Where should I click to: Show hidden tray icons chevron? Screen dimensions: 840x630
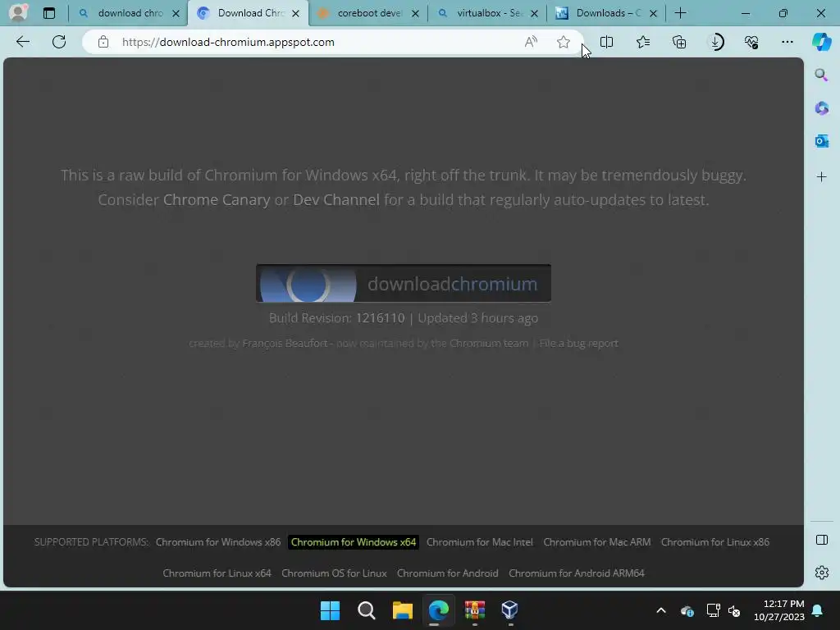click(661, 610)
